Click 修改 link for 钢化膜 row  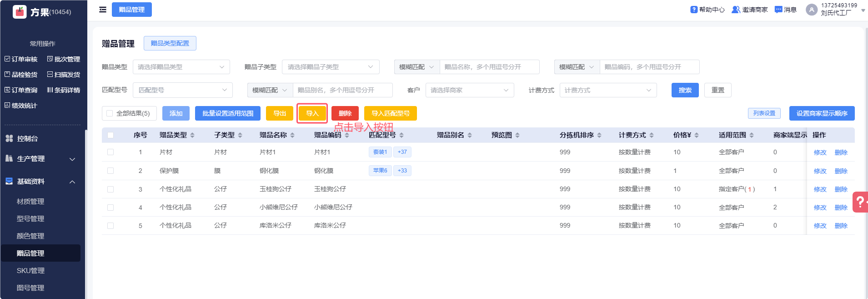click(x=820, y=171)
